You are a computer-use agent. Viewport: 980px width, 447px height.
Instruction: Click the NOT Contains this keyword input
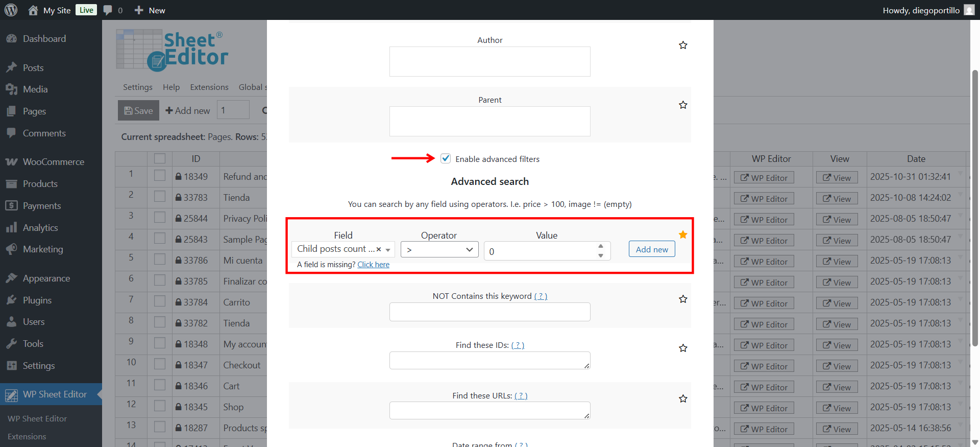tap(489, 312)
